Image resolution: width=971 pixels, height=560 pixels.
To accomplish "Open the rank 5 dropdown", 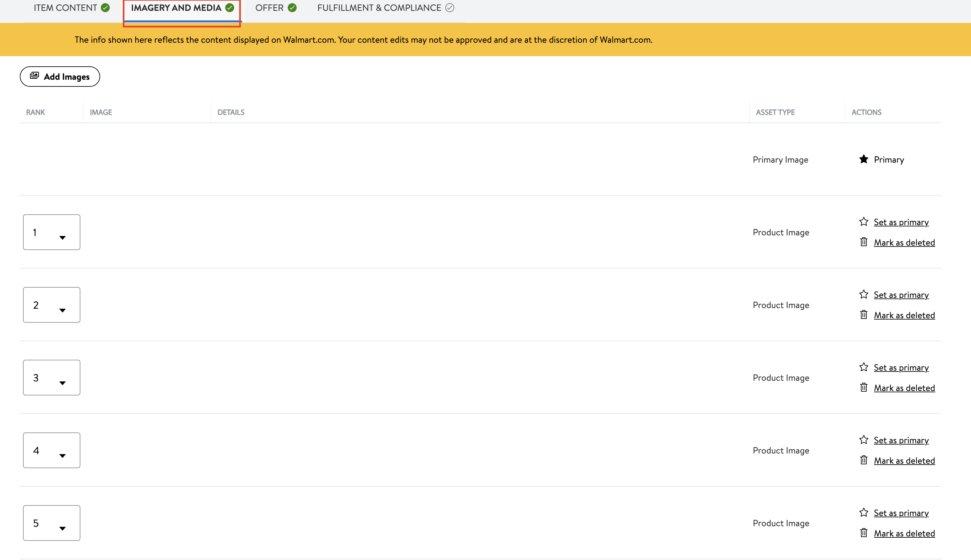I will tap(52, 523).
